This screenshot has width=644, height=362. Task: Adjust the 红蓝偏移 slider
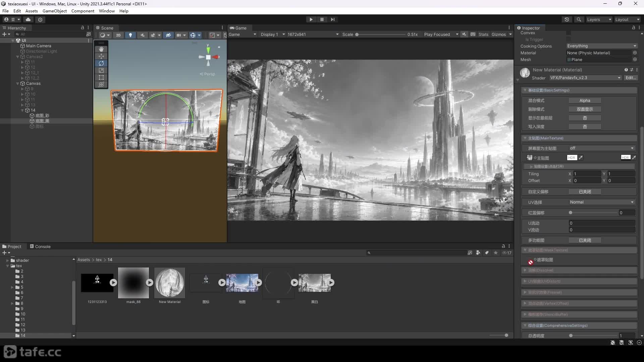coord(593,213)
